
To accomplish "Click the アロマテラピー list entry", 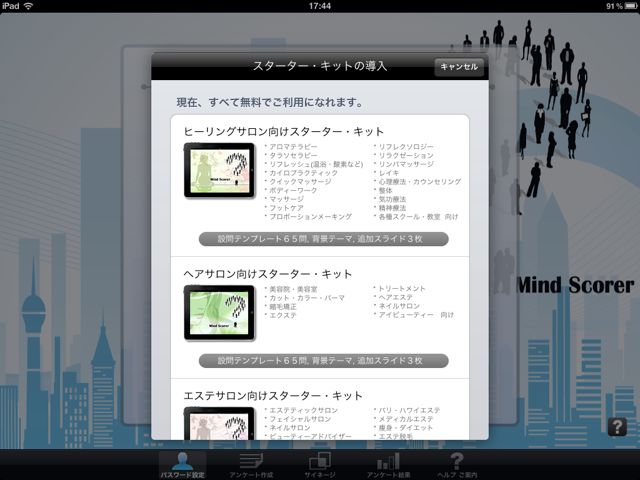I will (x=291, y=147).
